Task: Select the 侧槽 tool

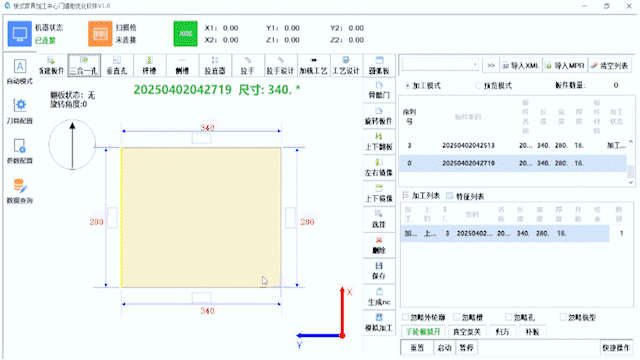Action: click(x=182, y=65)
